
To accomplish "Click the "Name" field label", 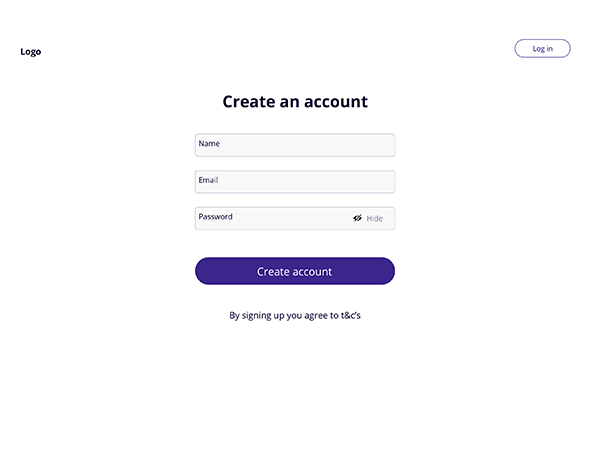I will (x=209, y=144).
